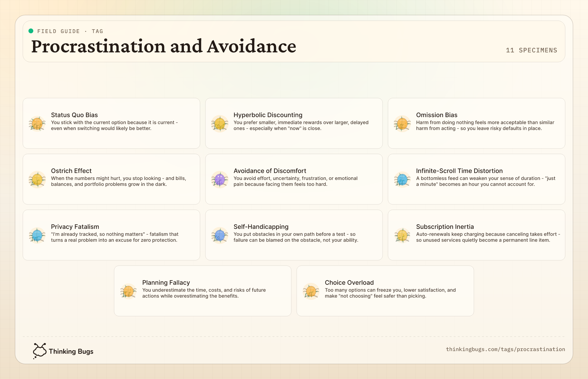Open the Self-Handicapping title
This screenshot has height=379, width=588.
261,227
